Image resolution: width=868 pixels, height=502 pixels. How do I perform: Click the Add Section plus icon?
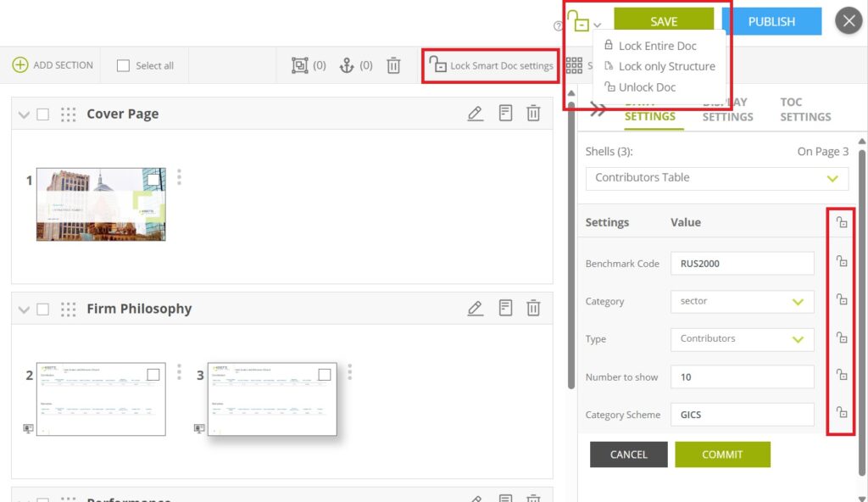coord(20,64)
